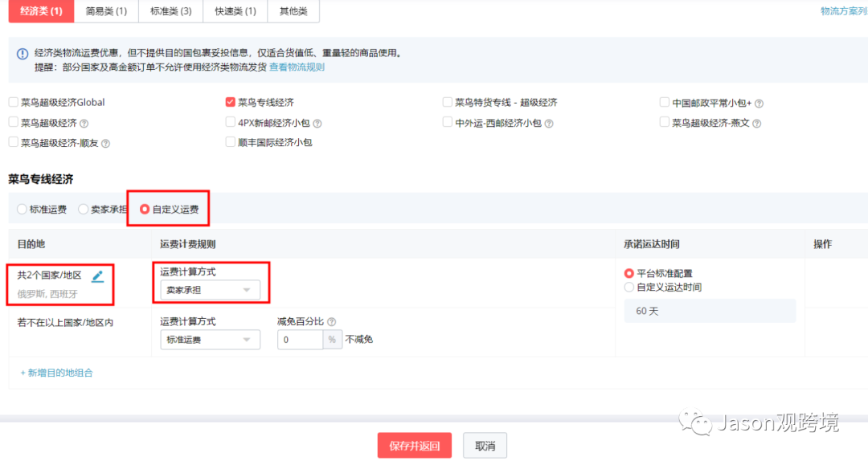Screen dimensions: 868x461
Task: Click + 新增目的地组合 link
Action: 56,373
